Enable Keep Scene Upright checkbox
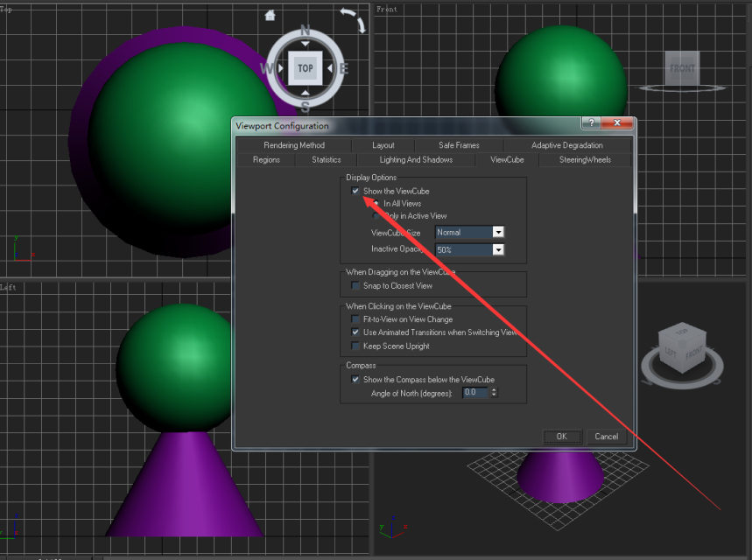752x560 pixels. click(355, 346)
